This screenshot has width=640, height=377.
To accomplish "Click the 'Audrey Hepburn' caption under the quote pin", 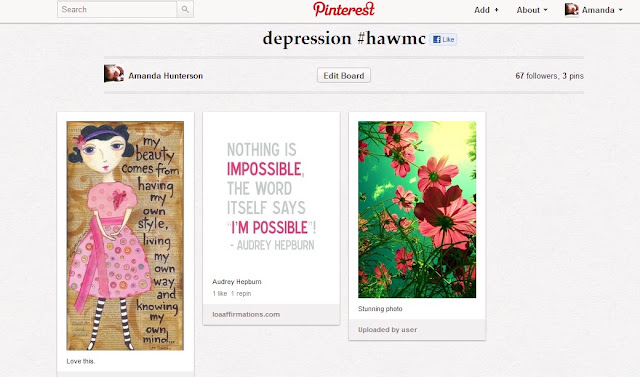I will click(x=237, y=282).
